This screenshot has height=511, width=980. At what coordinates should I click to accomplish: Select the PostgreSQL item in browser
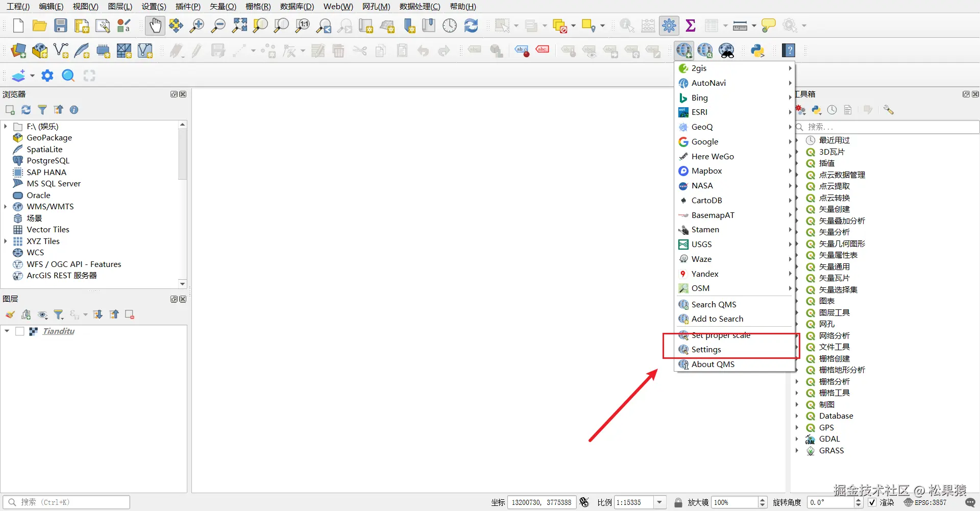[x=48, y=161]
